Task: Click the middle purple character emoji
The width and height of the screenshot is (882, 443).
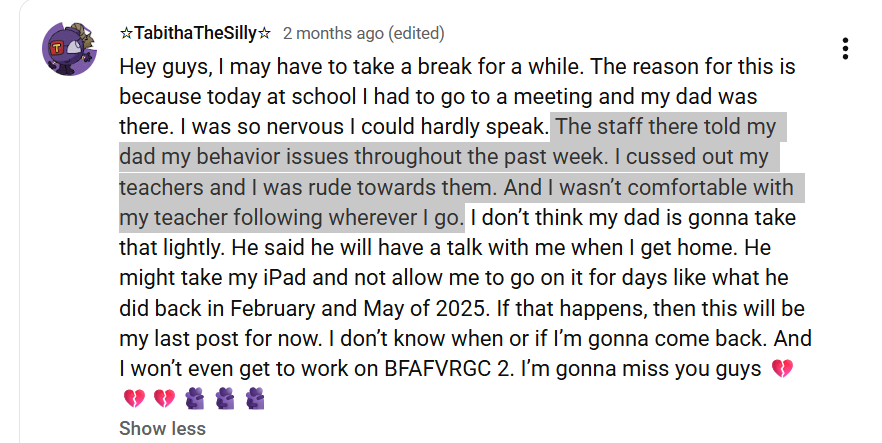Action: pyautogui.click(x=227, y=400)
